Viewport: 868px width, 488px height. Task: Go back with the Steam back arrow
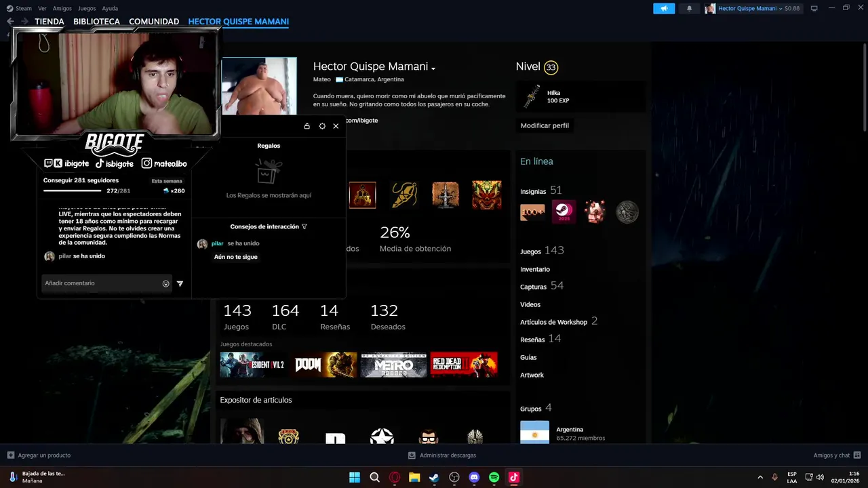10,22
